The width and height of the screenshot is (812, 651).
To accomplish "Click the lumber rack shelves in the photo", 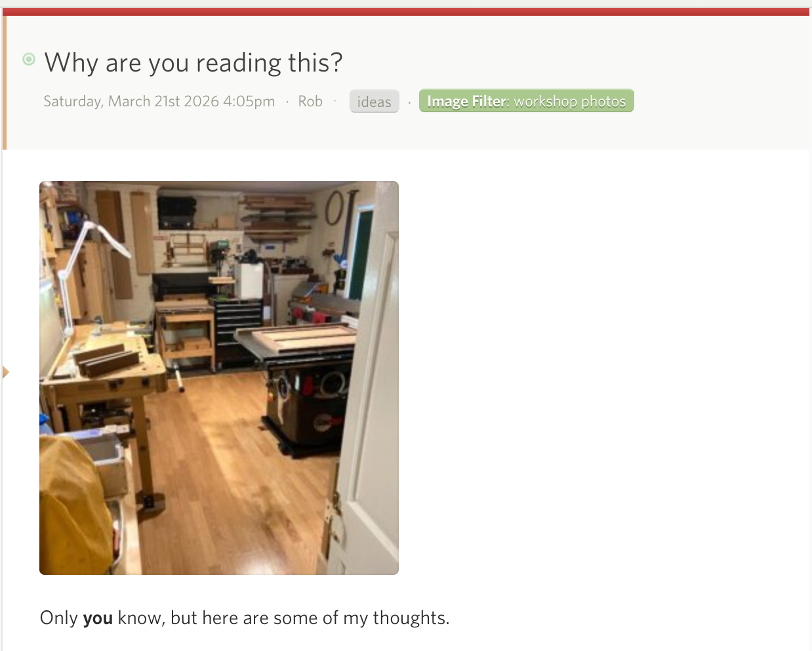I will [275, 217].
